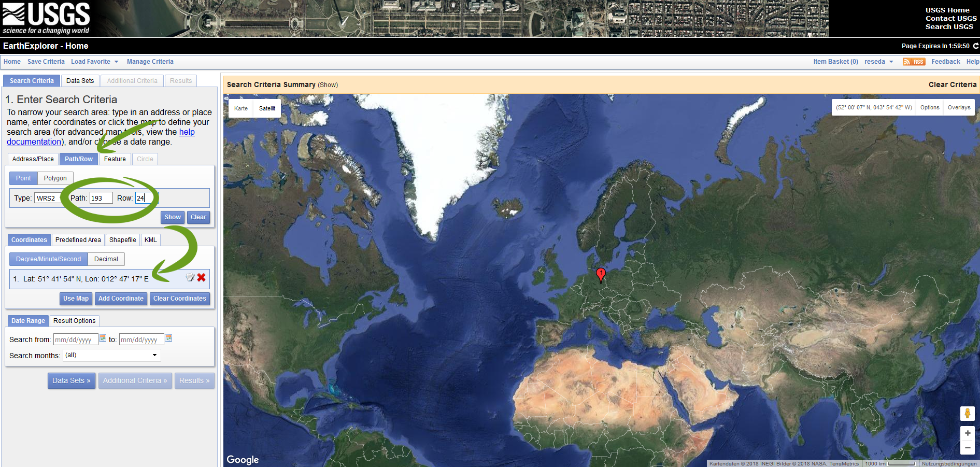The height and width of the screenshot is (467, 980).
Task: Click the Street View pegman icon
Action: point(967,413)
